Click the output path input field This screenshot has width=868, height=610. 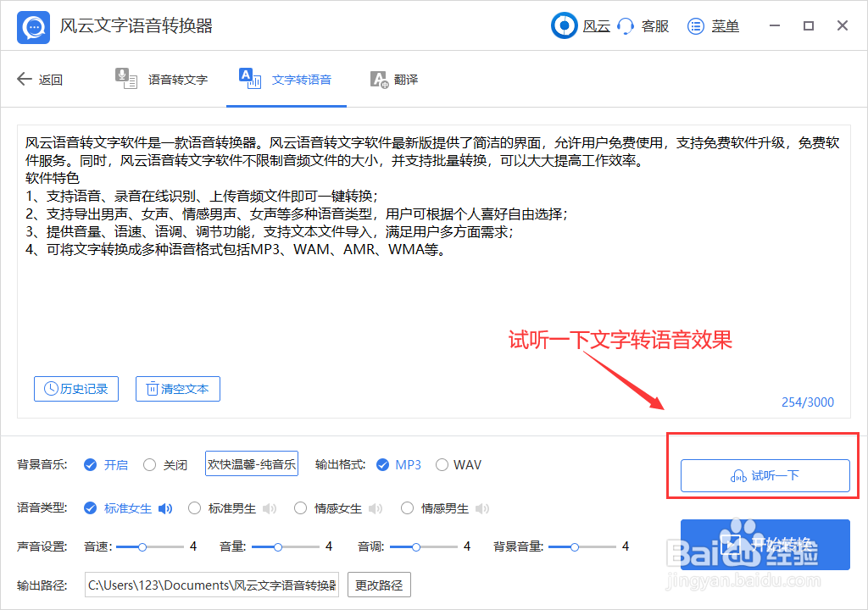[x=212, y=585]
